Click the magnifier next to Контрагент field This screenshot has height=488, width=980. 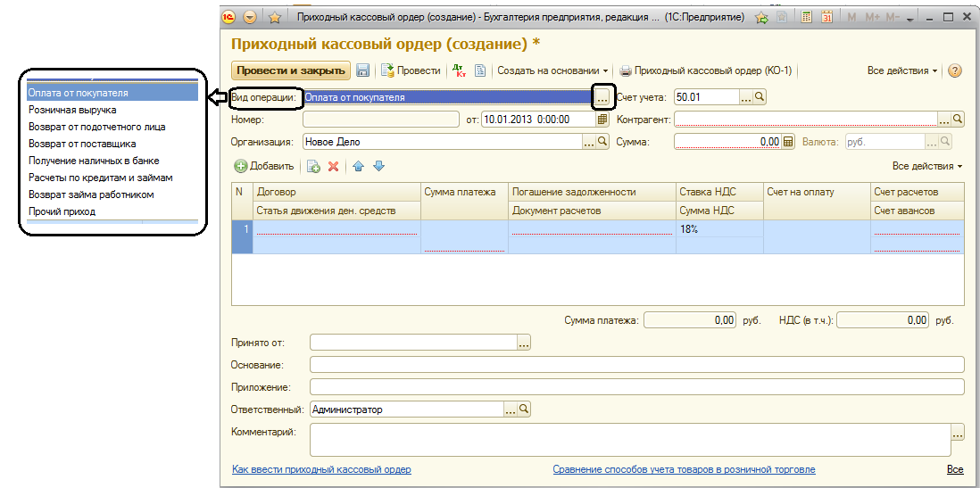point(958,120)
